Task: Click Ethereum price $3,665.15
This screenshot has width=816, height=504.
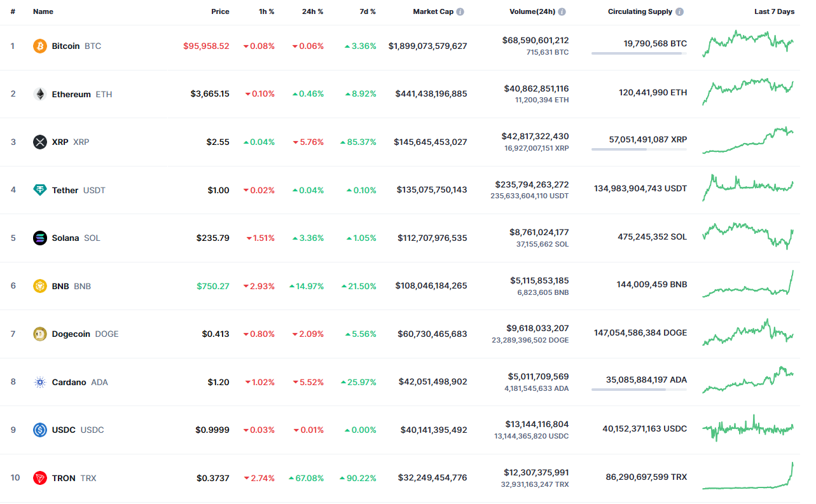Action: pos(210,94)
